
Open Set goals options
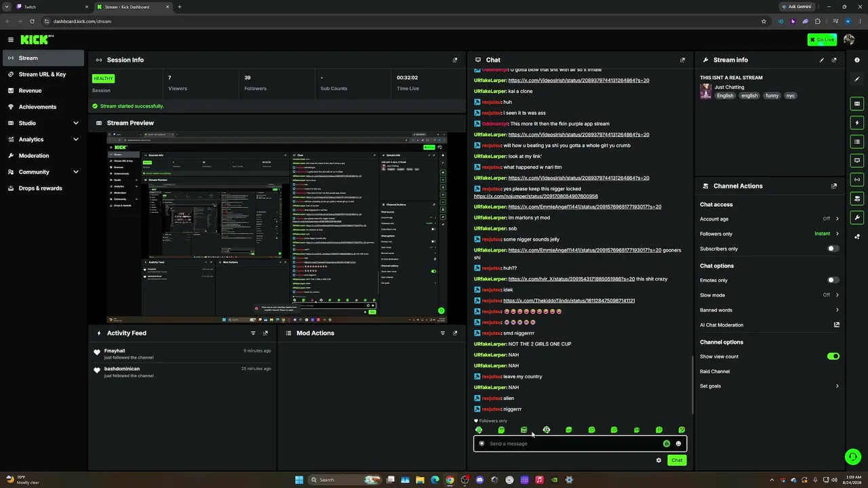[x=770, y=386]
